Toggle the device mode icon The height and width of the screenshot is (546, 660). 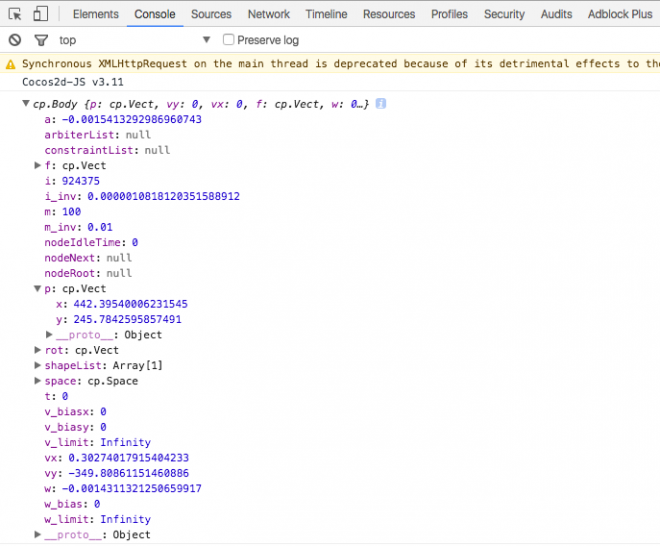(41, 14)
